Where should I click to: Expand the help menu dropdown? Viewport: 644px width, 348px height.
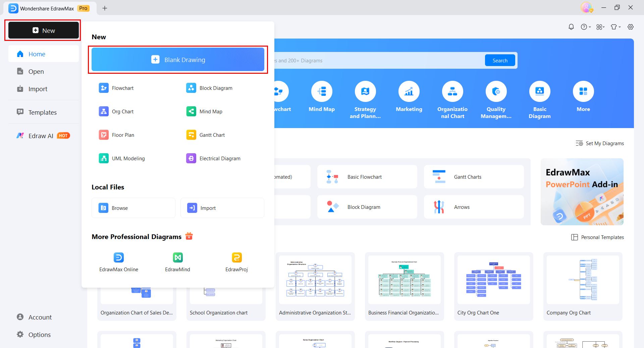[x=586, y=27]
